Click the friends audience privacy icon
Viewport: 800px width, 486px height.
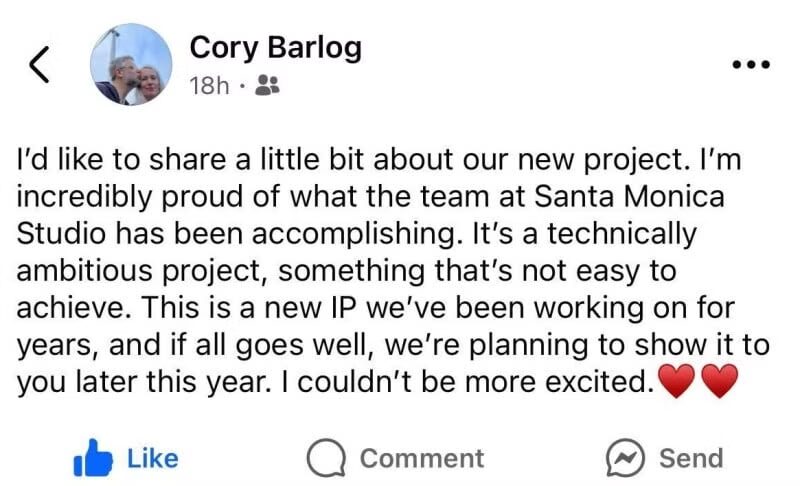point(267,85)
